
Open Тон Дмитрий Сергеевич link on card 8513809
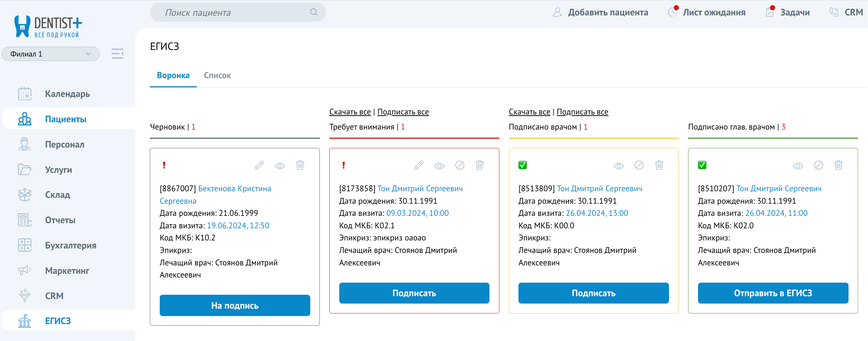coord(600,189)
